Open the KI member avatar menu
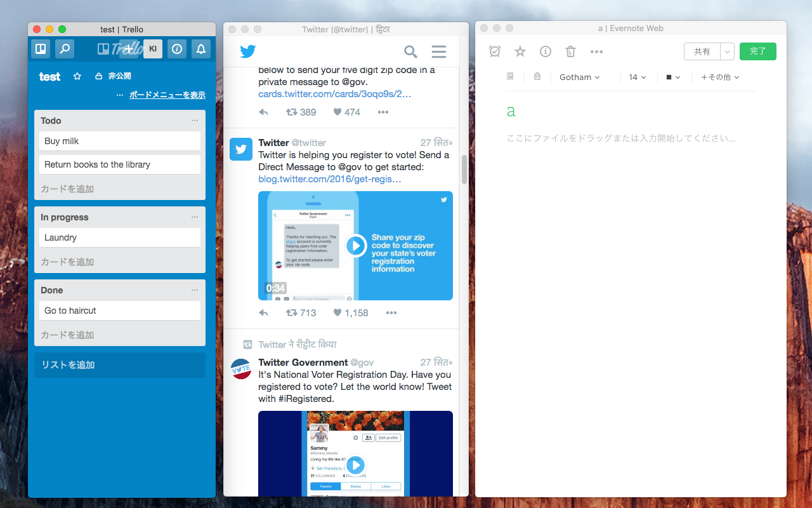This screenshot has width=812, height=508. point(153,48)
